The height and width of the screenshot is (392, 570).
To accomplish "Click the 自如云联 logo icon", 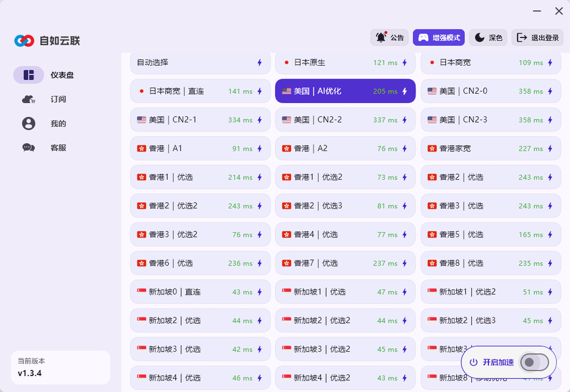I will coord(24,41).
